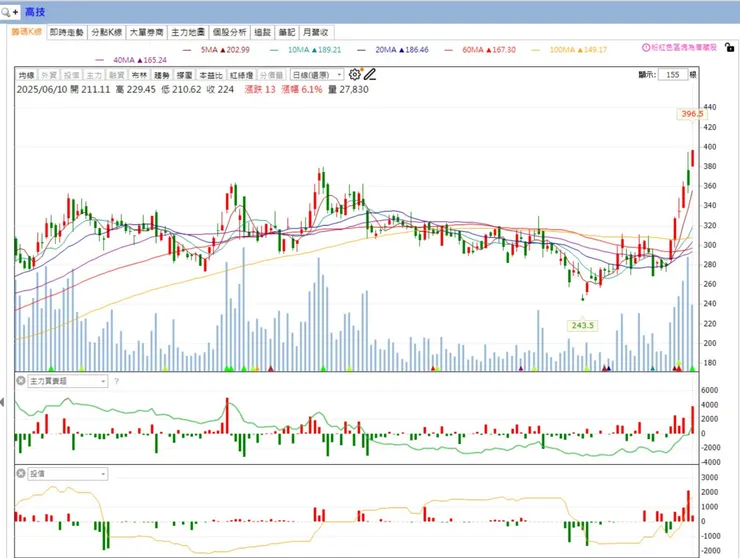
Task: Click the 漲跌 13 change value
Action: tap(260, 90)
